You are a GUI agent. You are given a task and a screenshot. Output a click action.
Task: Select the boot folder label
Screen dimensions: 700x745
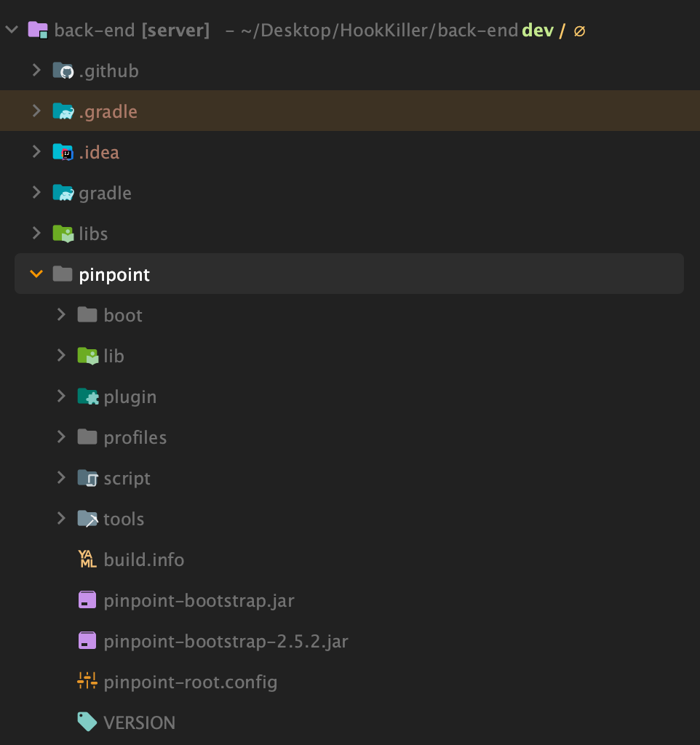click(x=123, y=316)
